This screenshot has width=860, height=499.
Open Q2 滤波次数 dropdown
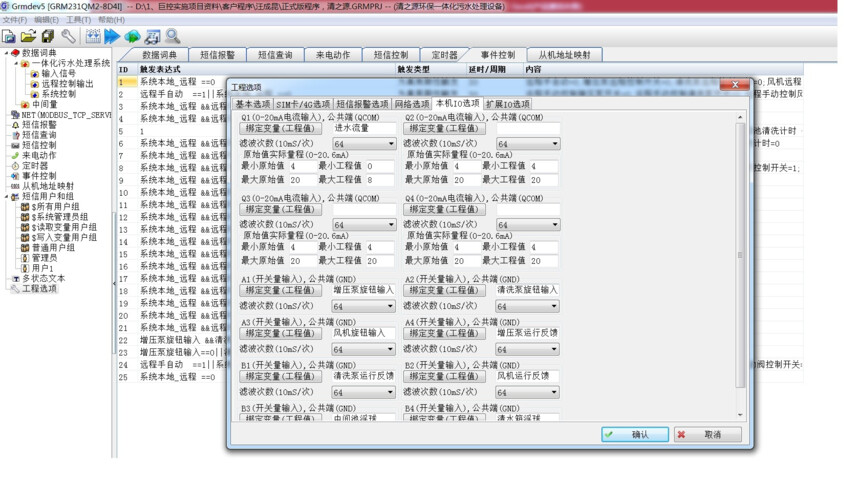pyautogui.click(x=528, y=144)
